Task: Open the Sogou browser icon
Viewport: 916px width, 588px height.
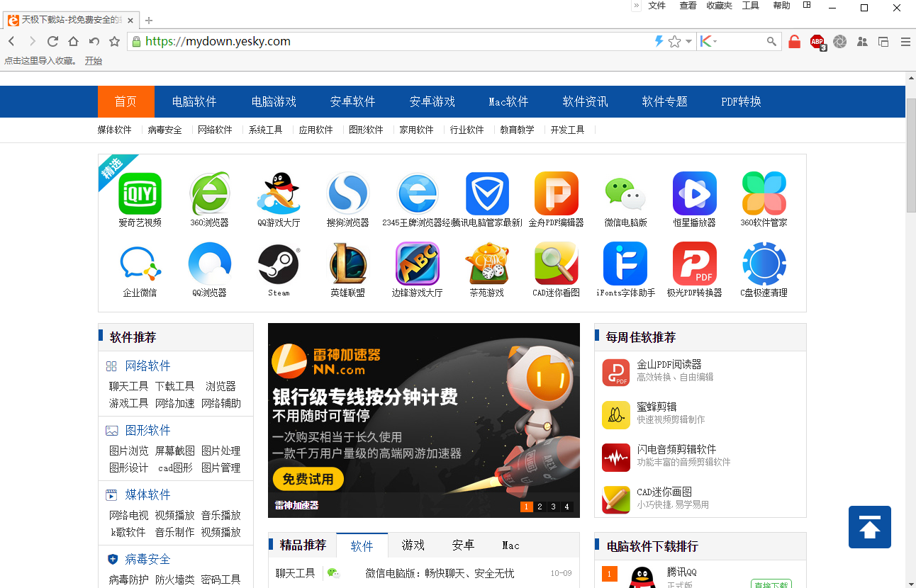Action: coord(348,193)
